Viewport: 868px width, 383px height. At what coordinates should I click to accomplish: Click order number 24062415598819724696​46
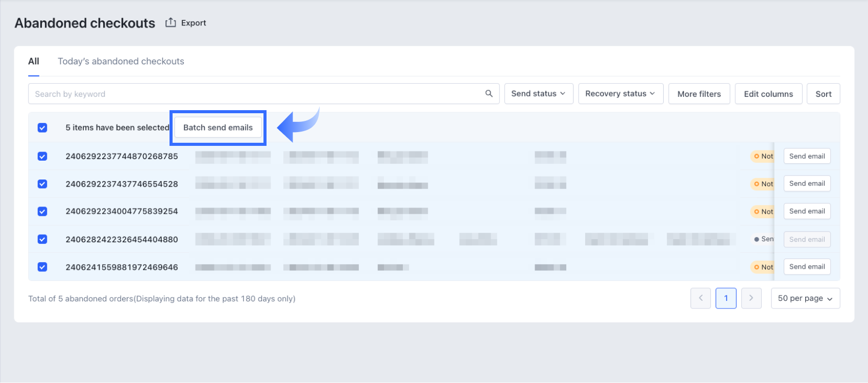click(122, 267)
